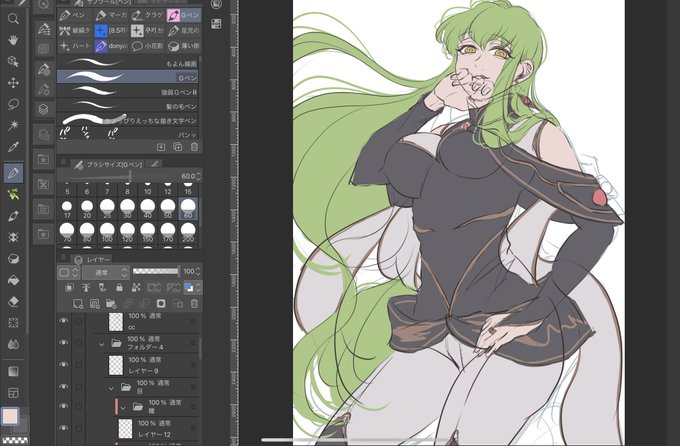The height and width of the screenshot is (446, 680).
Task: Delete the selected layer with trash icon
Action: [194, 304]
